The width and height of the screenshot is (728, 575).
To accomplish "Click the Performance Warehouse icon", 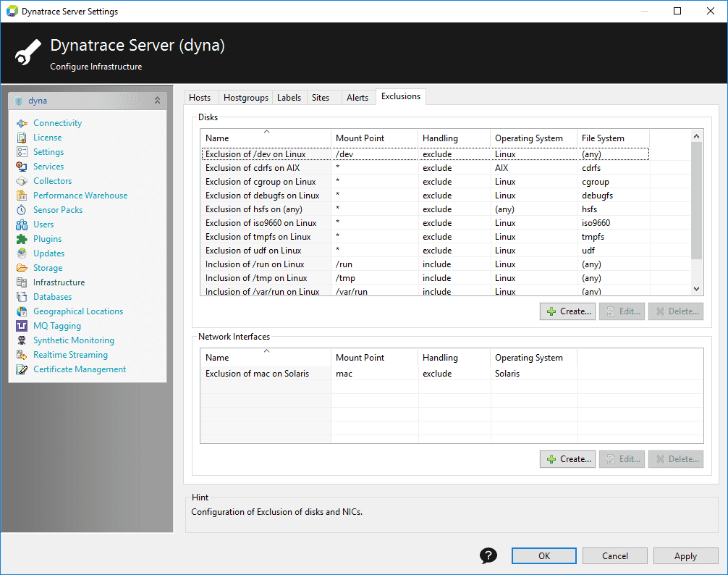I will (x=22, y=196).
